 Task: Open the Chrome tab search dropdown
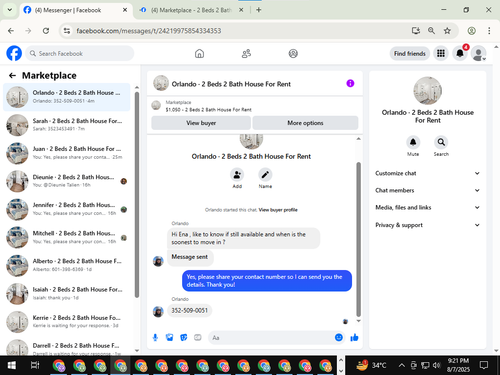(10, 10)
